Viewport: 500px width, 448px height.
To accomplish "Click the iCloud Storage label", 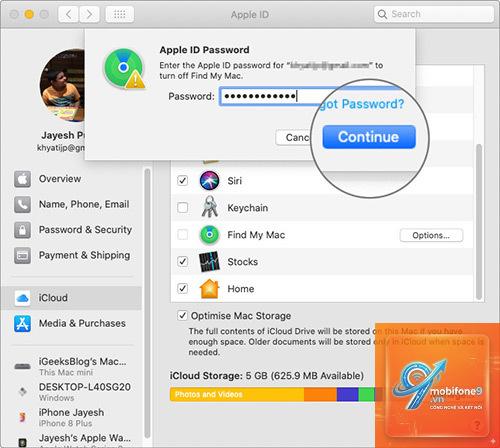I will (x=206, y=376).
